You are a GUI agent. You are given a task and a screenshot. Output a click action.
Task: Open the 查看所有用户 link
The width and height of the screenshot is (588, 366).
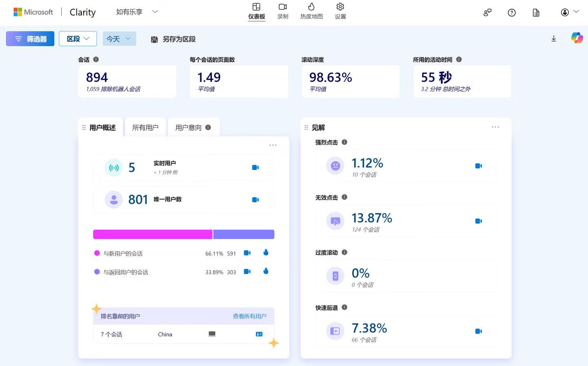pyautogui.click(x=249, y=316)
